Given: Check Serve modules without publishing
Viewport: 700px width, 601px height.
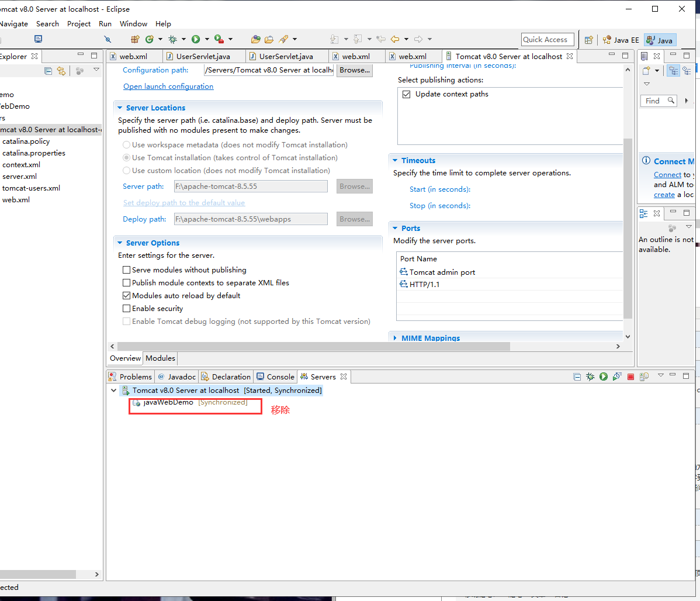Looking at the screenshot, I should coord(126,270).
